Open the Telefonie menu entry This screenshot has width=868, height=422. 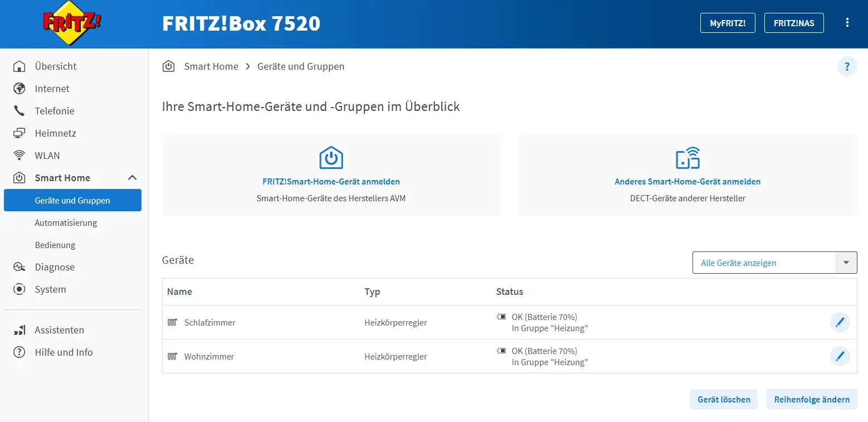pyautogui.click(x=54, y=111)
